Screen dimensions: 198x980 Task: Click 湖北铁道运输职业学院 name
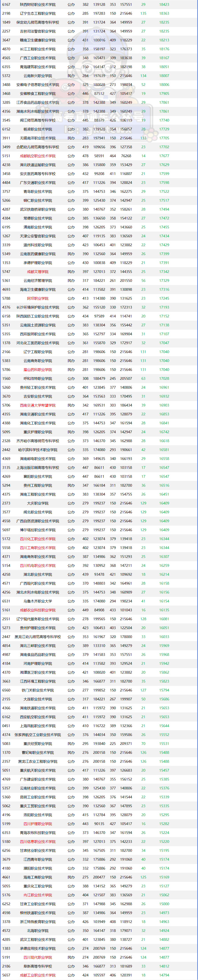tap(38, 165)
